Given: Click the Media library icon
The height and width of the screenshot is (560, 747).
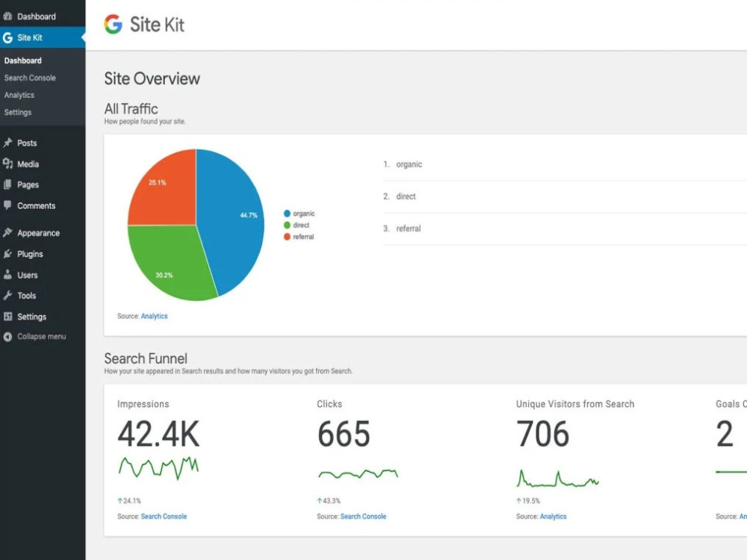Looking at the screenshot, I should coord(7,164).
